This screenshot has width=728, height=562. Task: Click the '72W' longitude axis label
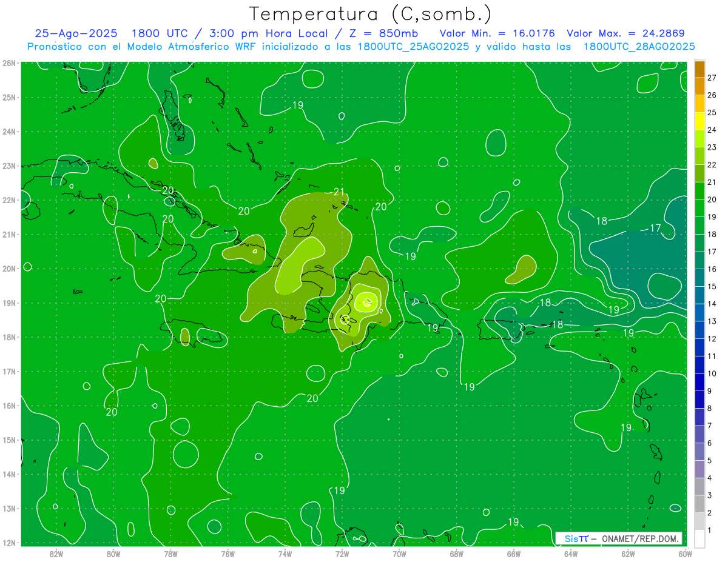342,554
